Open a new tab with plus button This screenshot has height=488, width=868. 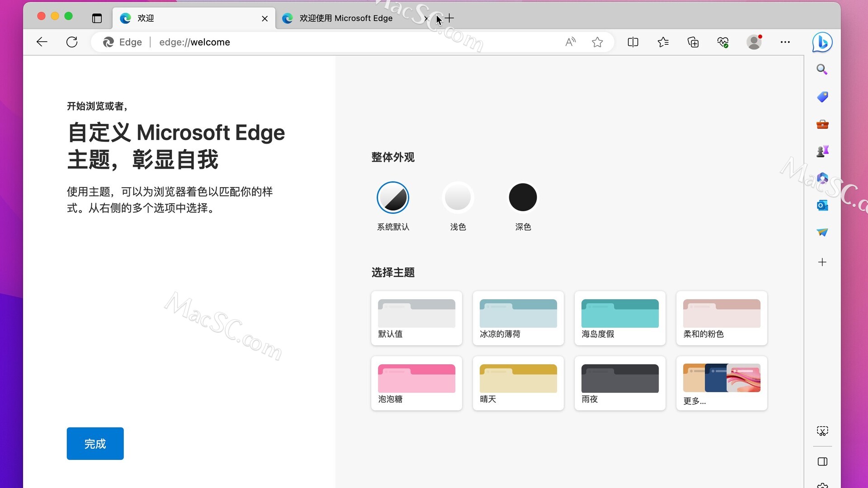pyautogui.click(x=449, y=18)
